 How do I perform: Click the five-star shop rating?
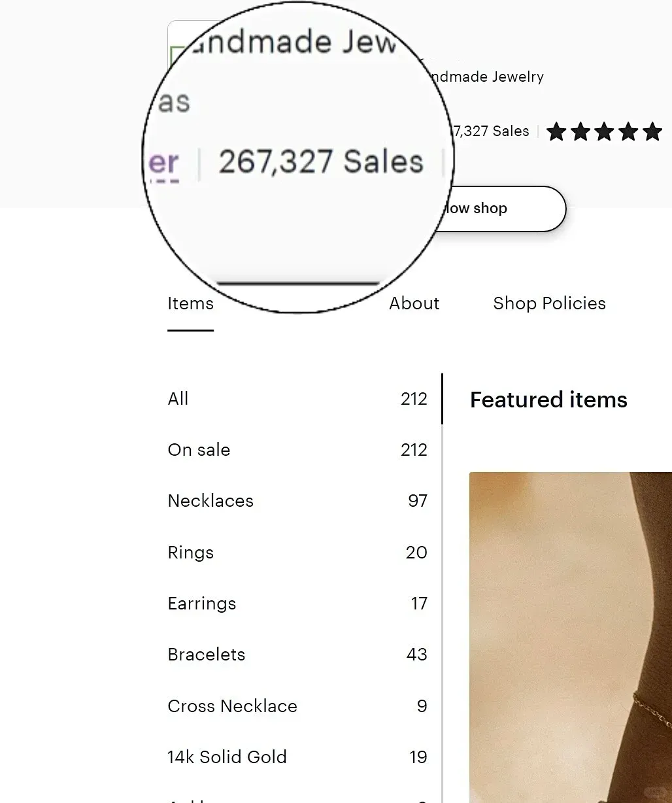pyautogui.click(x=604, y=131)
